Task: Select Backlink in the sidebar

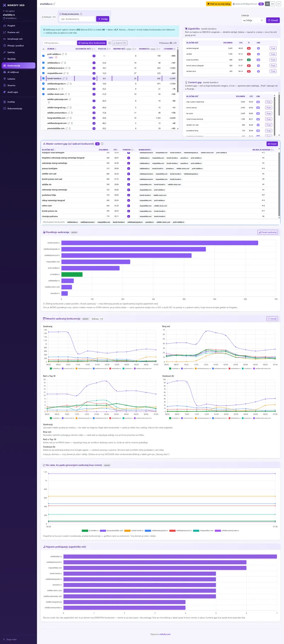Action: (x=18, y=59)
